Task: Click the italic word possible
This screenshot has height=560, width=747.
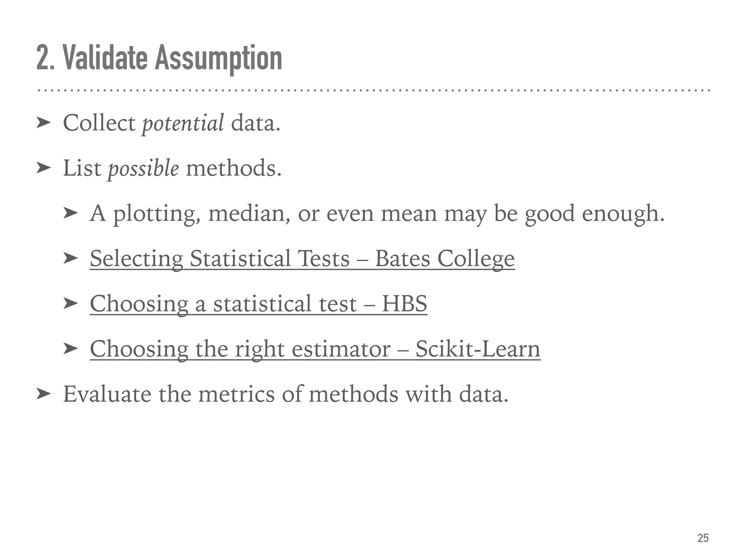Action: pos(143,169)
